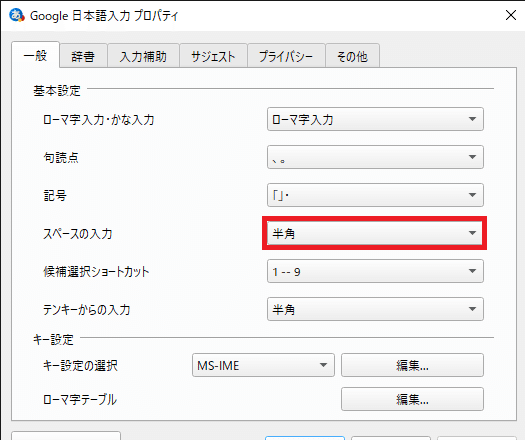The width and height of the screenshot is (525, 440).
Task: Open the 入力補助 tab
Action: pos(143,56)
